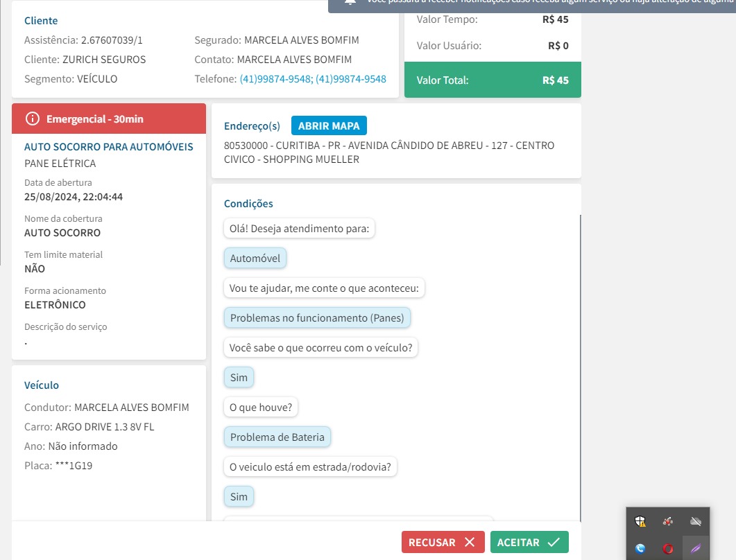Image resolution: width=736 pixels, height=560 pixels.
Task: Call the first telefone number link
Action: pos(275,79)
